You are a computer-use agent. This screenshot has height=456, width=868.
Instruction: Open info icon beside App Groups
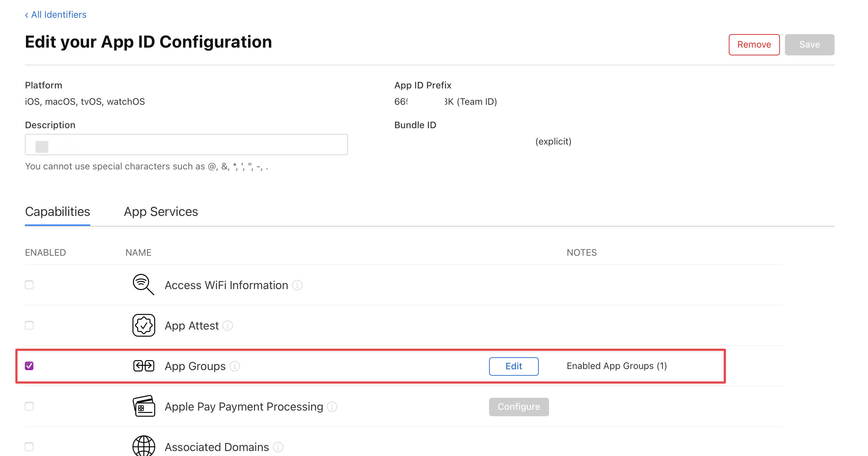235,366
